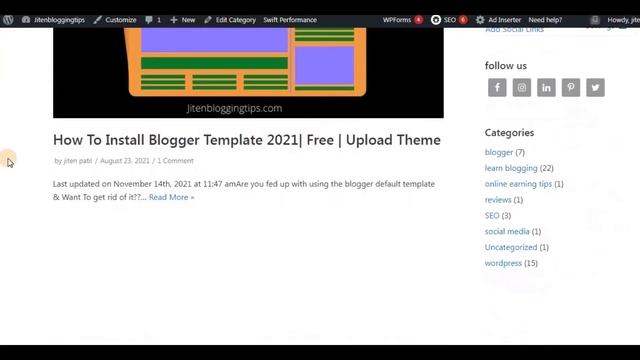Click the pencil icon beside Edit Category
This screenshot has width=640, height=360.
click(208, 20)
